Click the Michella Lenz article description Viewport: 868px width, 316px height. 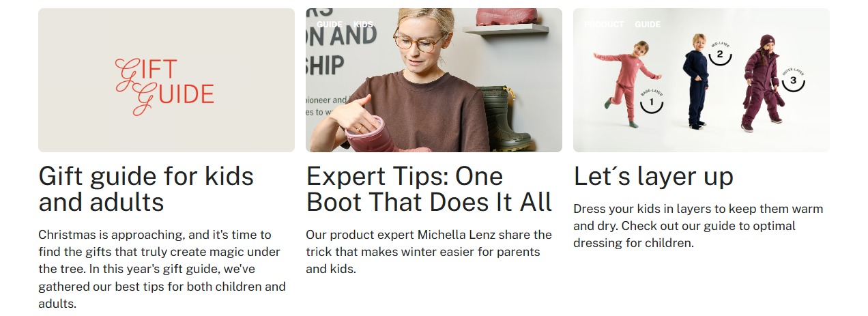[429, 252]
